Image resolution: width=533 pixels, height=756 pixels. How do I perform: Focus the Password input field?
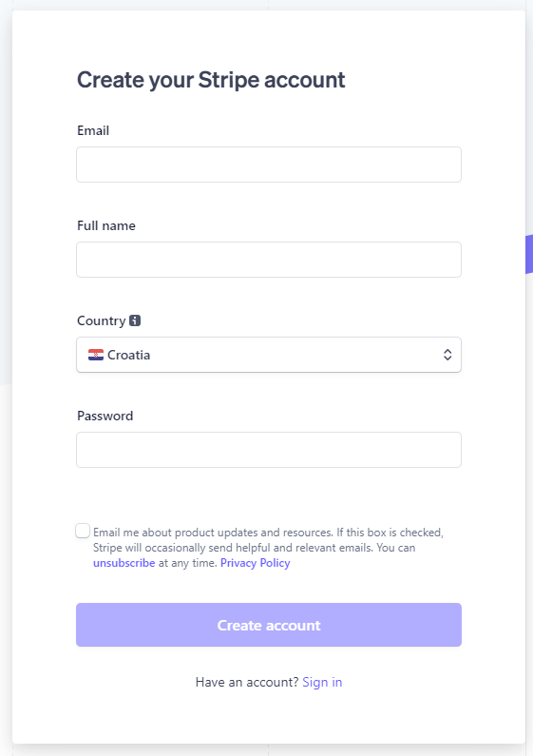point(269,450)
